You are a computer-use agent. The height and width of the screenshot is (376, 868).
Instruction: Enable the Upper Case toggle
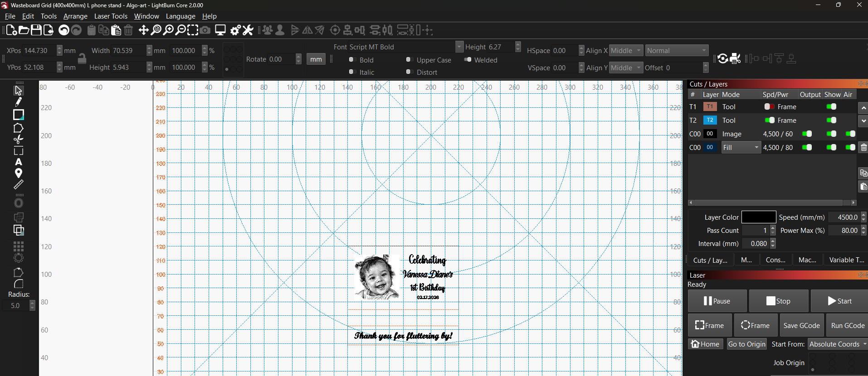pyautogui.click(x=409, y=60)
